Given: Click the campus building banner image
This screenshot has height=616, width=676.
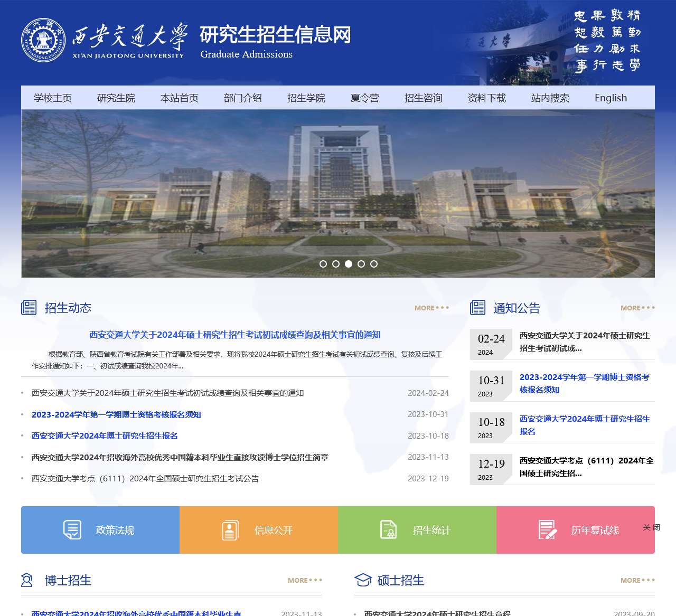Looking at the screenshot, I should click(338, 193).
